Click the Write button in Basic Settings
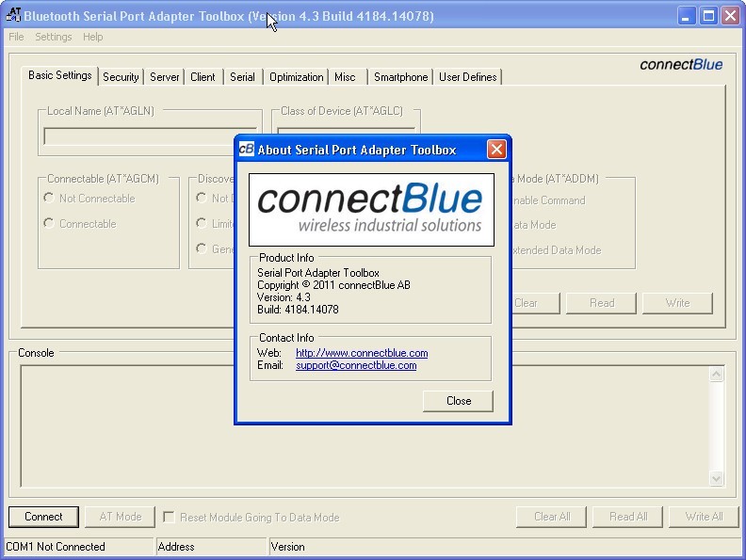This screenshot has width=746, height=560. coord(677,303)
